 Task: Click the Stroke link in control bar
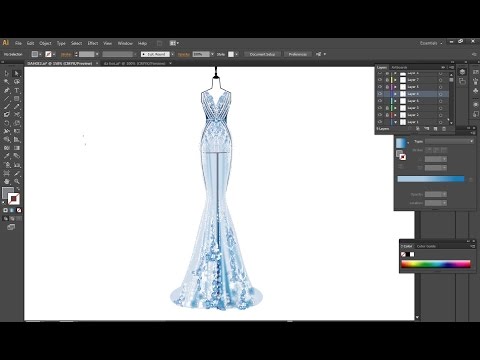[66, 54]
